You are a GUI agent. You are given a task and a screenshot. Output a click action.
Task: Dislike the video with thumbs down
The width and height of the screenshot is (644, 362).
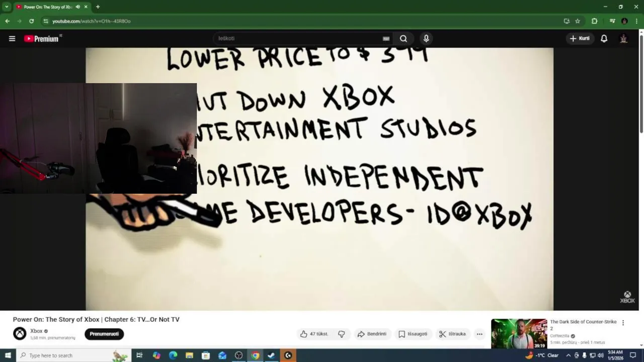click(342, 334)
